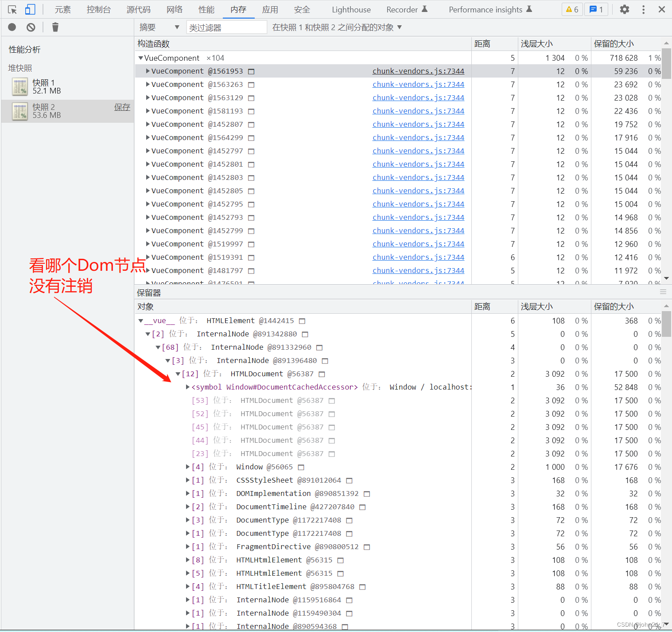Image resolution: width=672 pixels, height=632 pixels.
Task: Reveal VueComponent @1563263 object square icon
Action: 251,85
